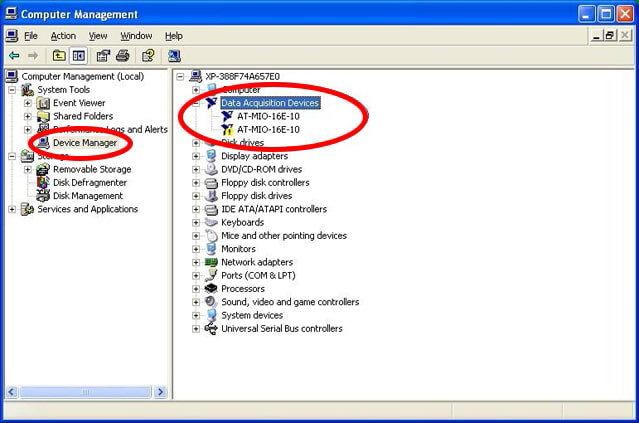Image resolution: width=639 pixels, height=423 pixels.
Task: Click the Universal Serial Bus controllers icon
Action: (x=211, y=328)
